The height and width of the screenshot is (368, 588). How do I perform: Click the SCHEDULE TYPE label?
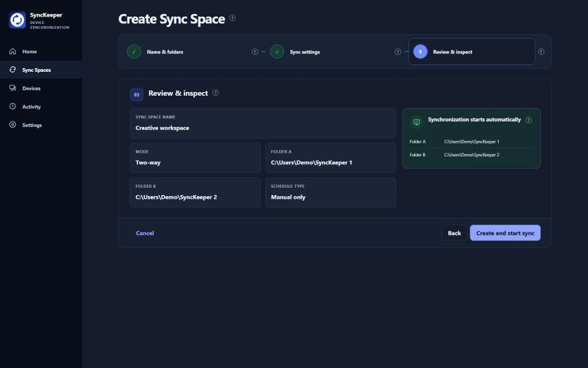pos(288,186)
